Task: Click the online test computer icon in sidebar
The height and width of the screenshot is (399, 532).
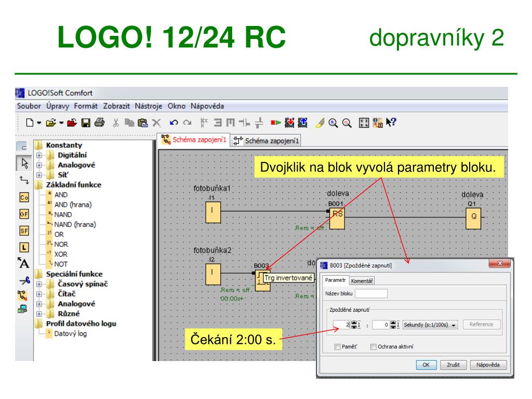Action: [x=23, y=309]
